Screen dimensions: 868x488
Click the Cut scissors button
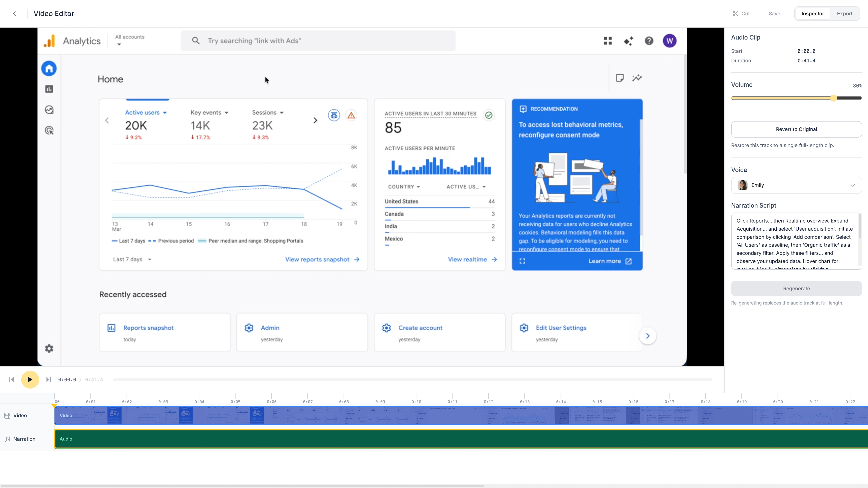tap(741, 14)
